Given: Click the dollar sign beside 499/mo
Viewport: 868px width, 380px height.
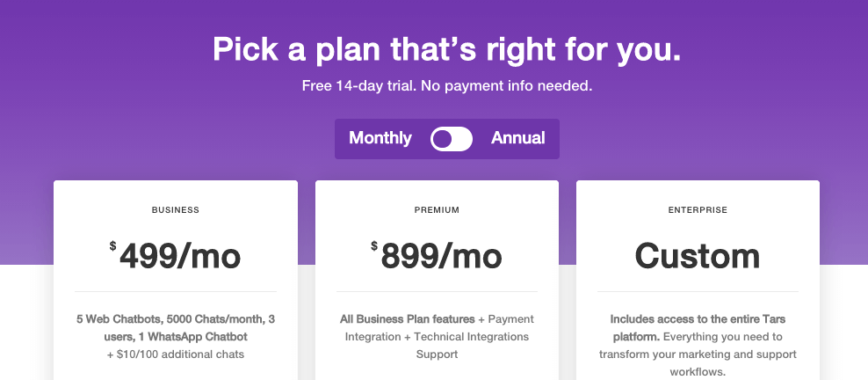Looking at the screenshot, I should click(113, 246).
